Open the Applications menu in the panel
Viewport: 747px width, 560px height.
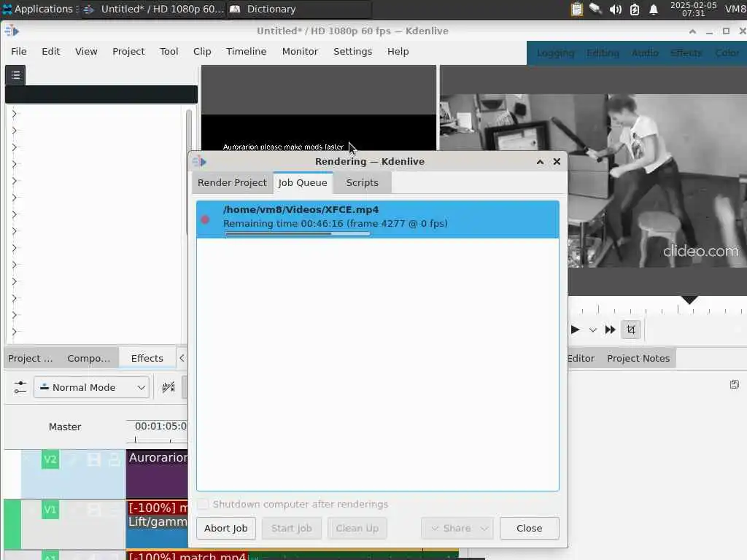[39, 9]
